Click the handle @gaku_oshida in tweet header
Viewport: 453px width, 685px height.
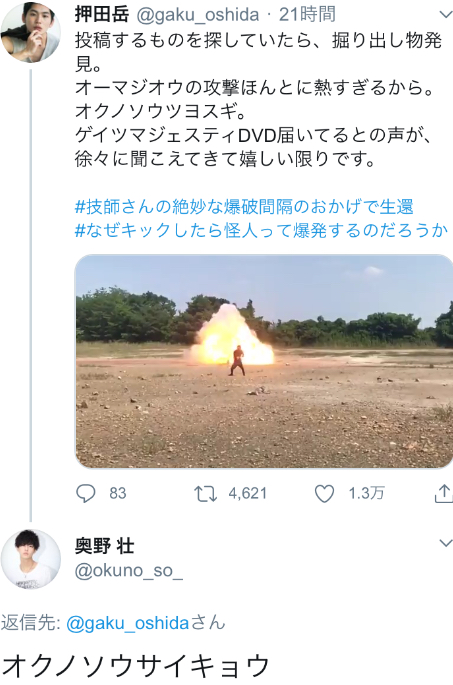[x=198, y=15]
